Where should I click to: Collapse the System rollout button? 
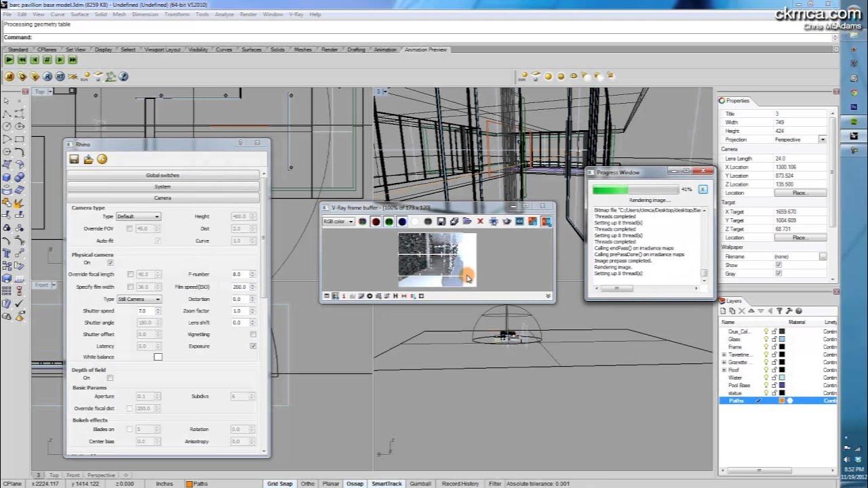[163, 186]
